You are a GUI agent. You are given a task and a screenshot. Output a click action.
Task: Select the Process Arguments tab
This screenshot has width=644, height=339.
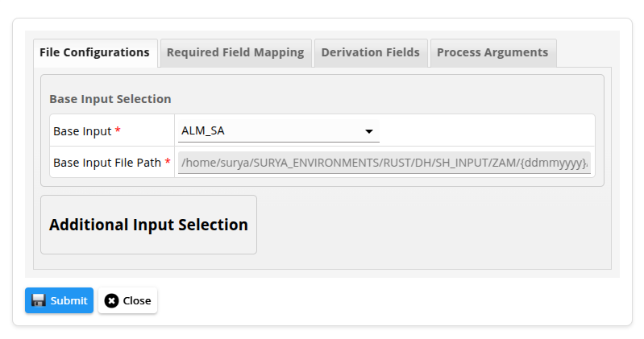coord(492,52)
